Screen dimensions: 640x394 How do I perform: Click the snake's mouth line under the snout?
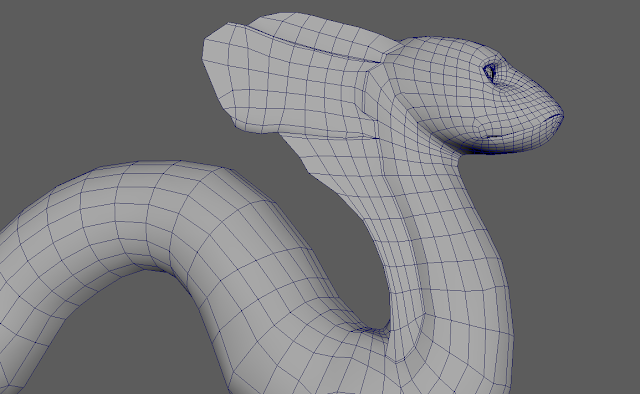(x=515, y=137)
